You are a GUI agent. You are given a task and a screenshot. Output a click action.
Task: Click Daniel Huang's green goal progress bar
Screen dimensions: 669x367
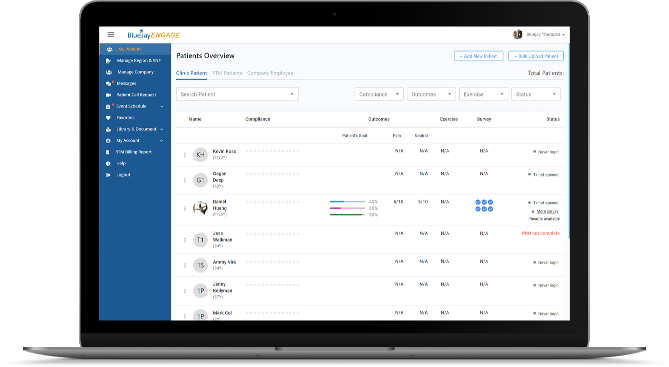[347, 215]
